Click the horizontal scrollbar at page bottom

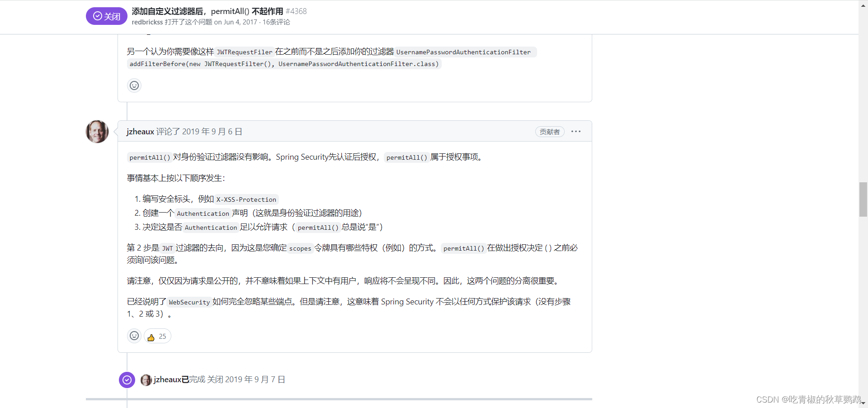click(339, 399)
